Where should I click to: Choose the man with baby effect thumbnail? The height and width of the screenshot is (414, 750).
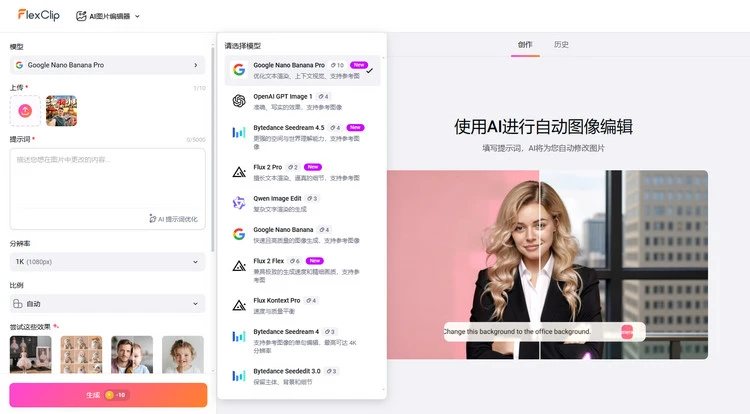(132, 354)
